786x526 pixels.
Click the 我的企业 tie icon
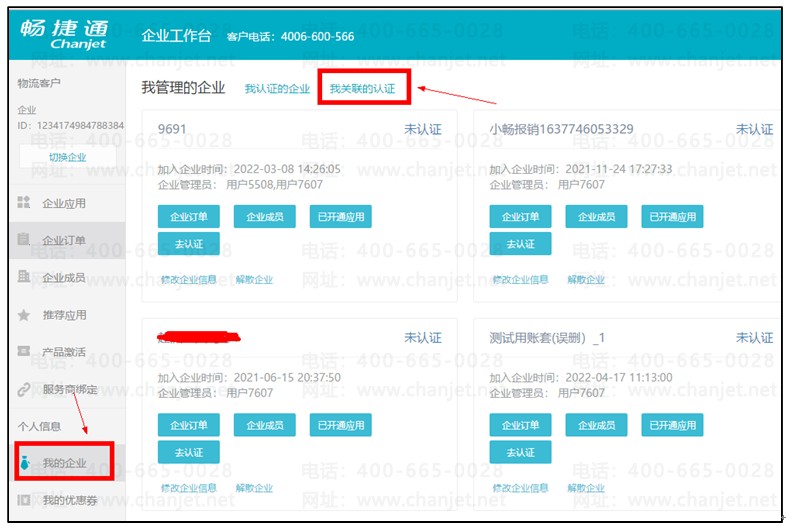click(25, 462)
